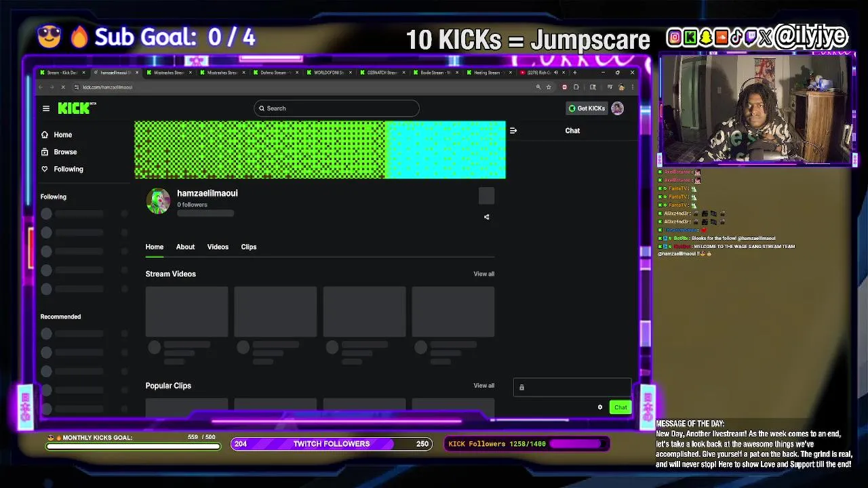Image resolution: width=868 pixels, height=488 pixels.
Task: Bookmark this page with the star icon
Action: pos(549,87)
